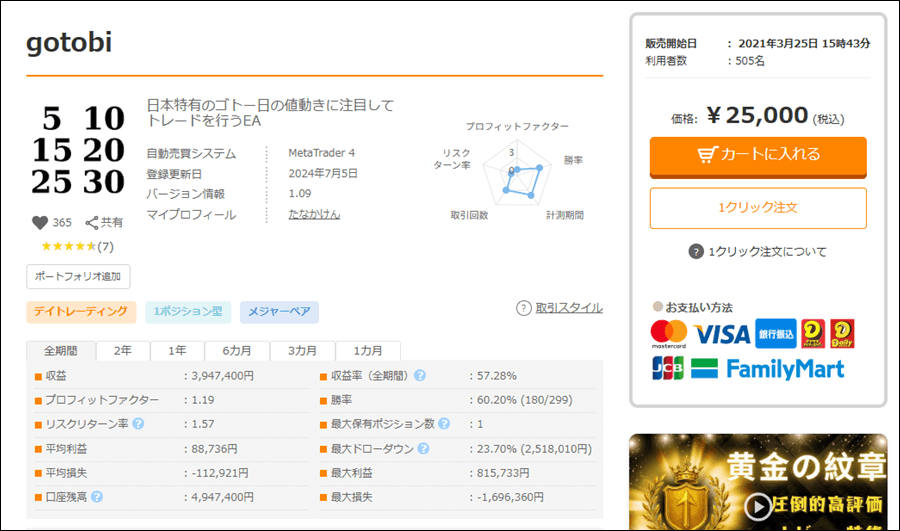Click the 最大損失 value -1,696,360円
This screenshot has width=900, height=531.
pos(510,497)
